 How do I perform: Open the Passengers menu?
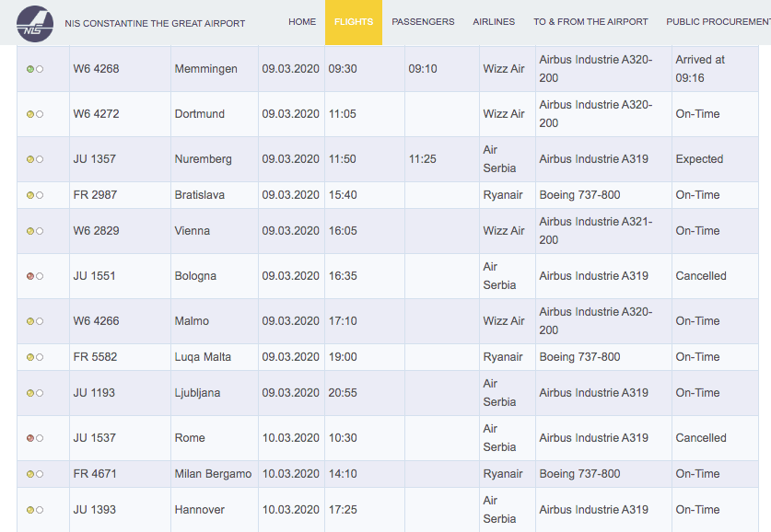click(423, 22)
